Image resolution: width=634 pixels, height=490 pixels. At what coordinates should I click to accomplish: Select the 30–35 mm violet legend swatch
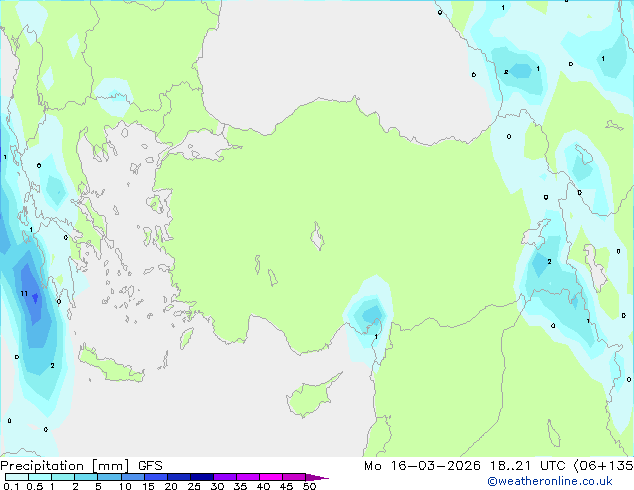(225, 477)
